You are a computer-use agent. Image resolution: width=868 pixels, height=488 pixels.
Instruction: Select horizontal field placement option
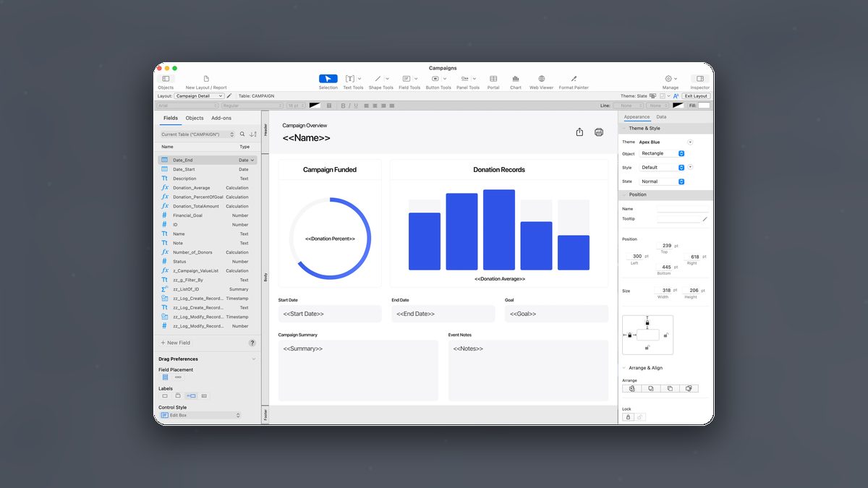[x=178, y=377]
